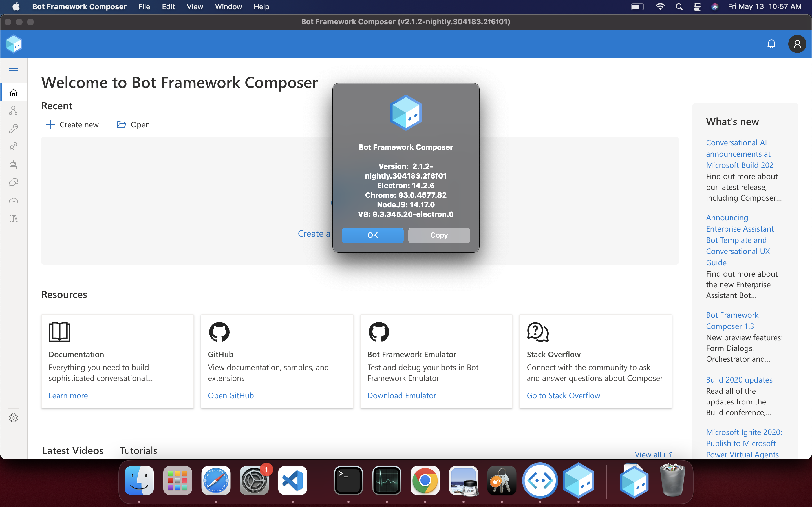Open Composer settings gear icon
Screen dimensions: 812x507
click(x=14, y=418)
